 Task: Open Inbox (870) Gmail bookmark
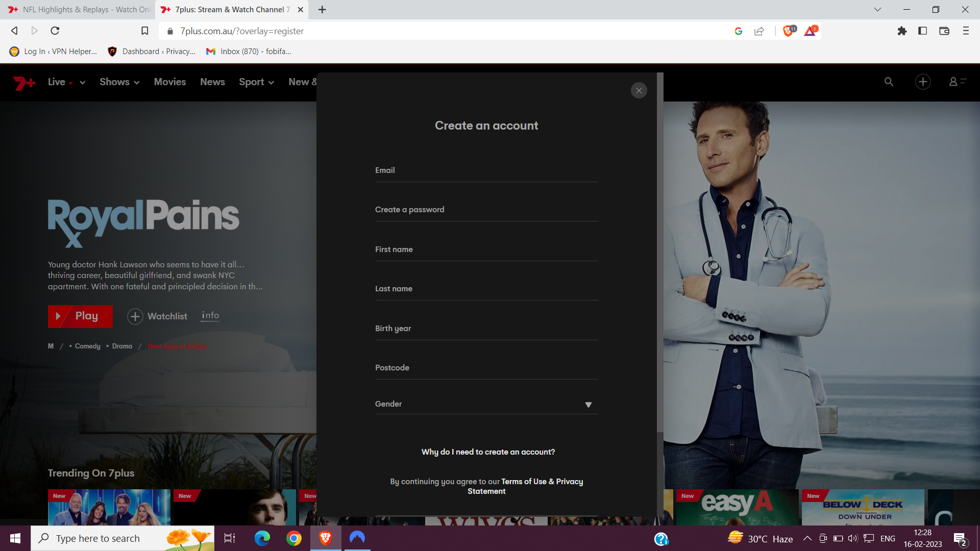(249, 52)
